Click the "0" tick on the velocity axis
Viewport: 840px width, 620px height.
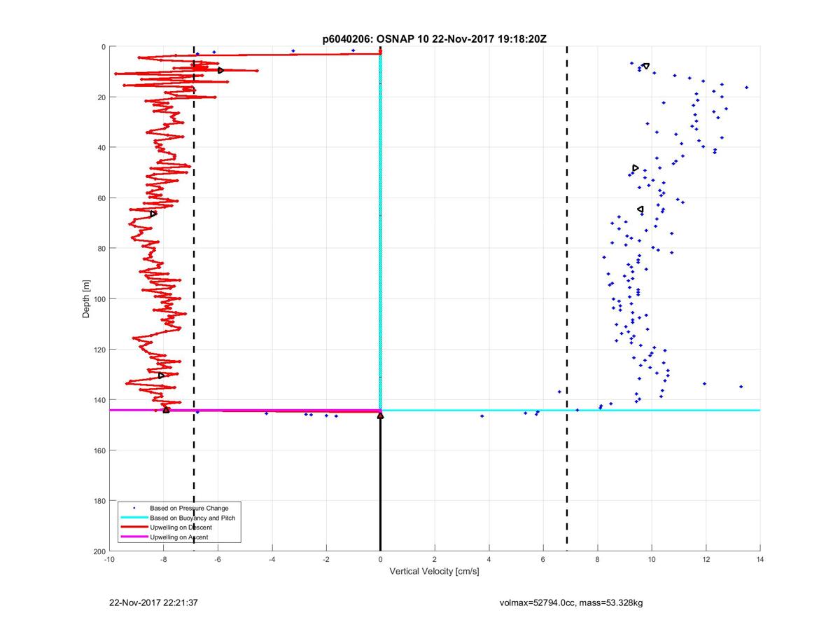pyautogui.click(x=380, y=560)
